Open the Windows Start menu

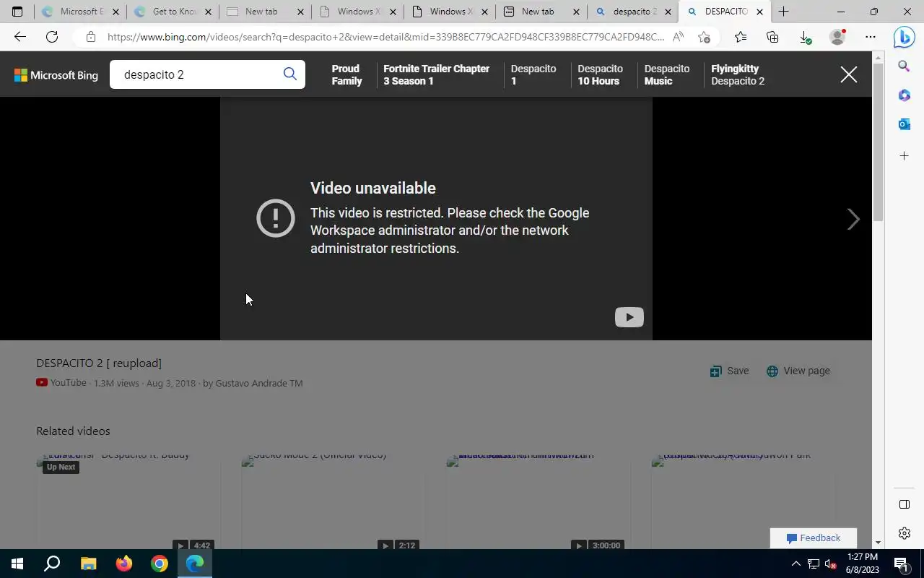[x=17, y=564]
